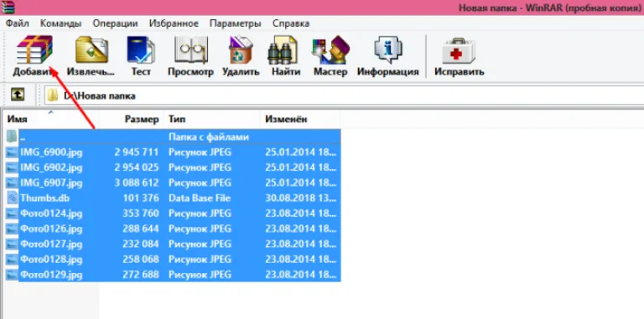Screen dimensions: 644x319
Task: Click the IMG_6907.jpg file icon
Action: coord(12,183)
